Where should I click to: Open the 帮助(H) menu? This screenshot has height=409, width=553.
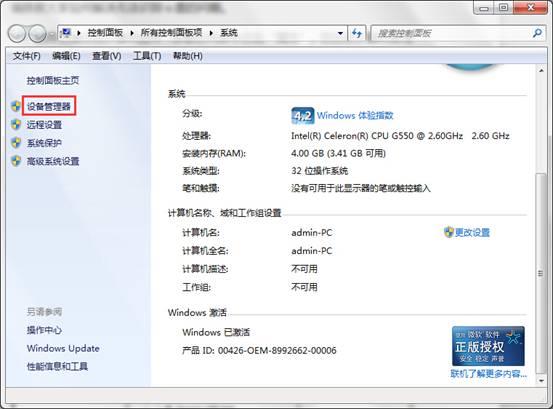coord(187,56)
